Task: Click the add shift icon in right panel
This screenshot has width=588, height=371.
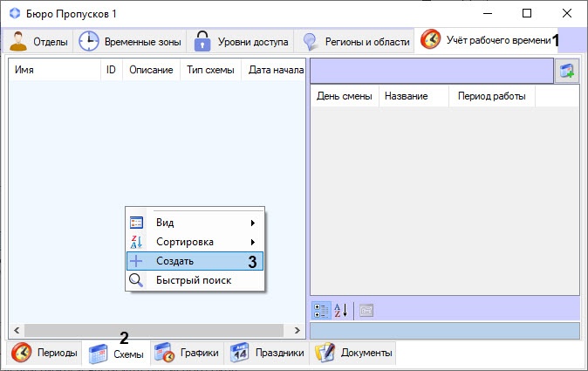Action: pyautogui.click(x=567, y=72)
